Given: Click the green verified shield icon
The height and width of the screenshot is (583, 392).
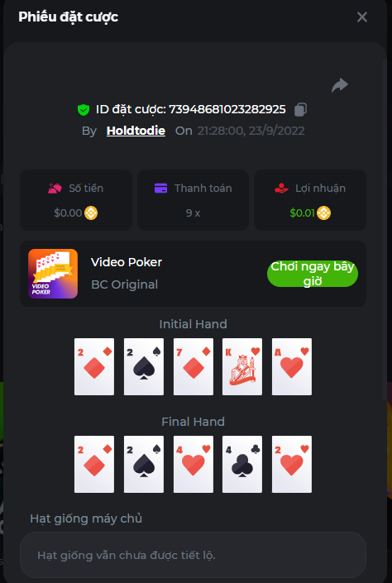Looking at the screenshot, I should coord(84,110).
